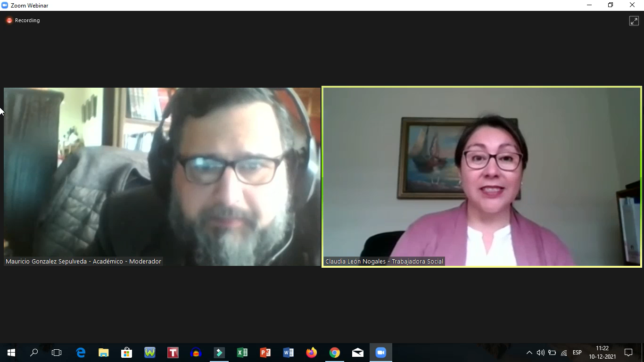
Task: Minimize the Zoom Webinar window
Action: [589, 5]
